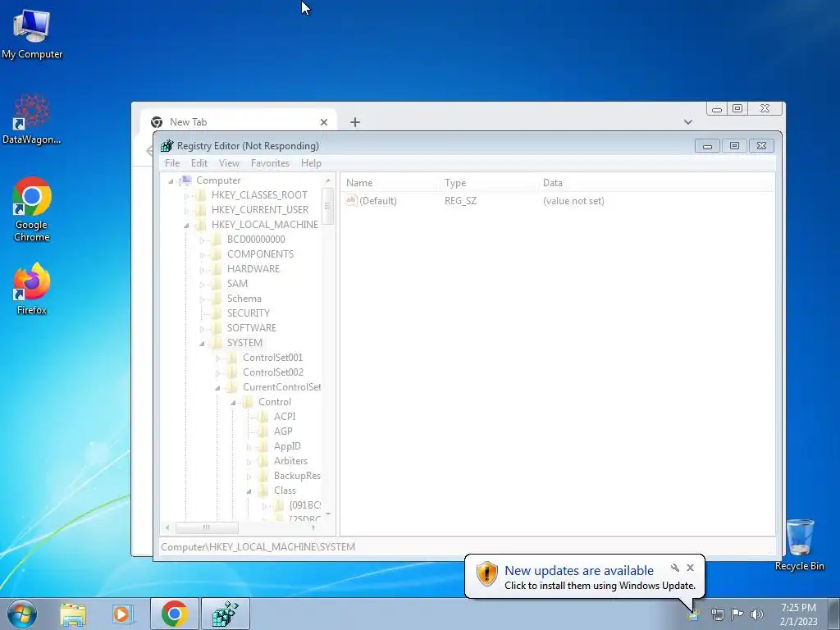The image size is (840, 630).
Task: Click the Computer root node icon
Action: pos(185,180)
